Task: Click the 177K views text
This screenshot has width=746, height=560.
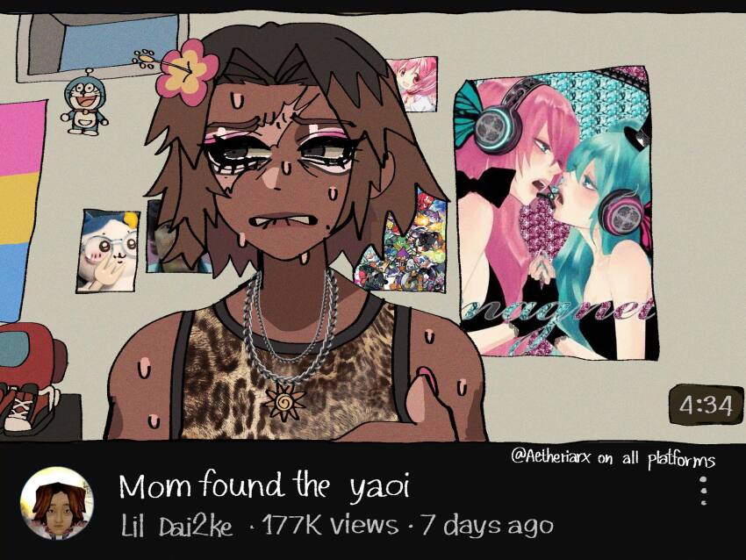Action: click(x=330, y=525)
